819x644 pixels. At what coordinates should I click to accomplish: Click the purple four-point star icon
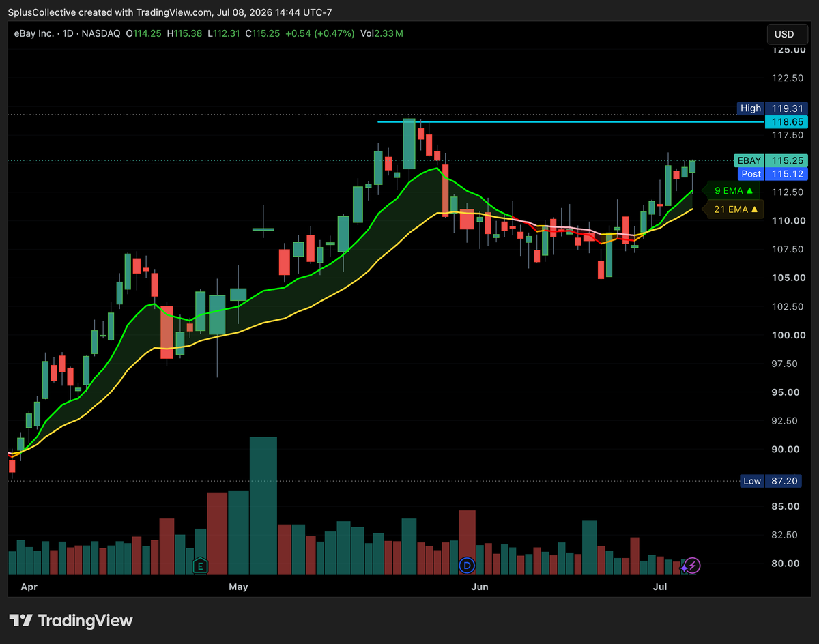[x=685, y=567]
